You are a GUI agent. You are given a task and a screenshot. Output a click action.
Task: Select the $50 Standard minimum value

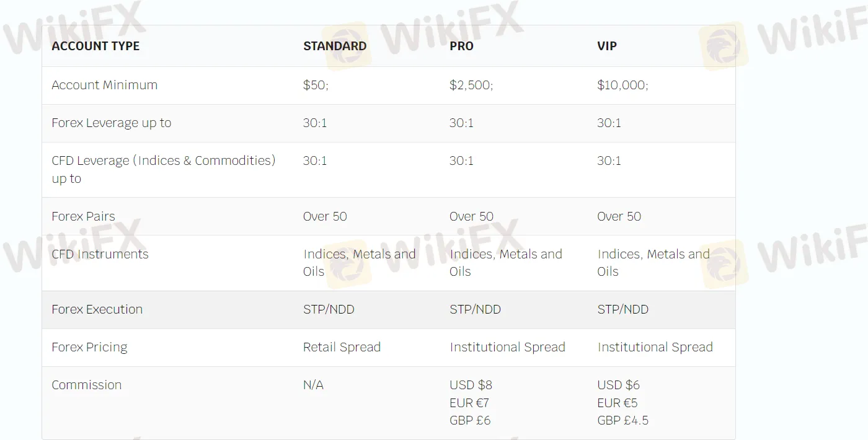[x=316, y=86]
